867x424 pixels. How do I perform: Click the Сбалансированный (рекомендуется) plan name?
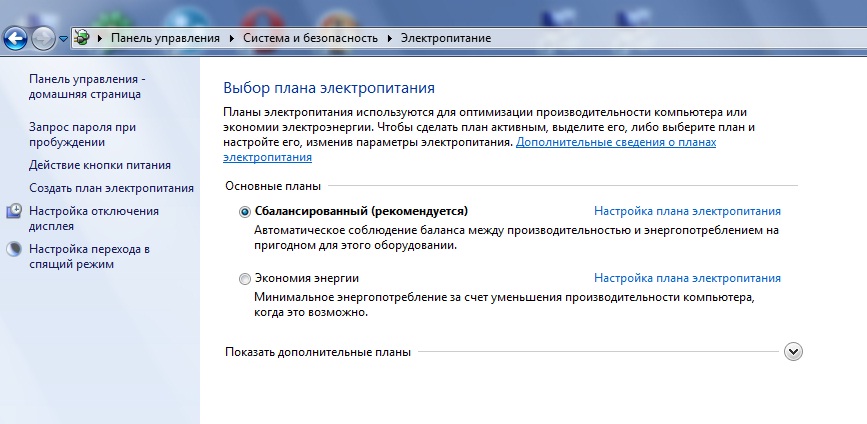tap(361, 211)
